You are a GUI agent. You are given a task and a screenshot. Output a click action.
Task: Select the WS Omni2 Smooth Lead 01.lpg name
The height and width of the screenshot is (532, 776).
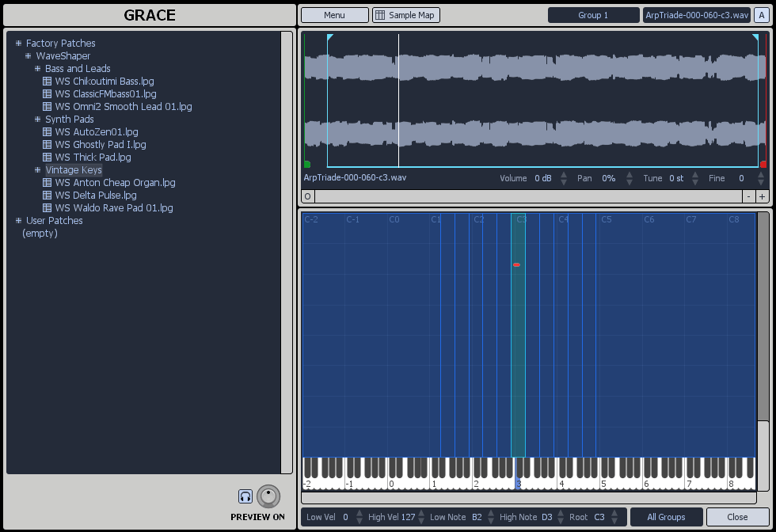(124, 106)
